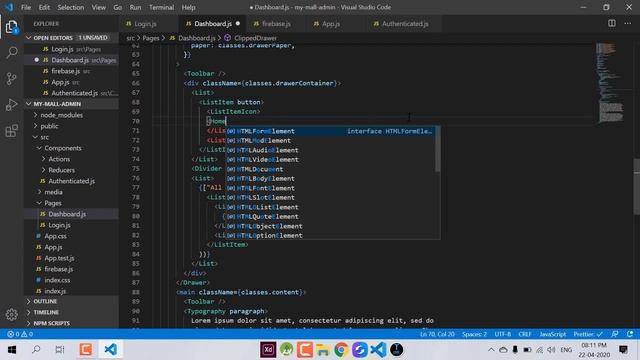
Task: Click the volume icon in system tray
Action: point(551,350)
